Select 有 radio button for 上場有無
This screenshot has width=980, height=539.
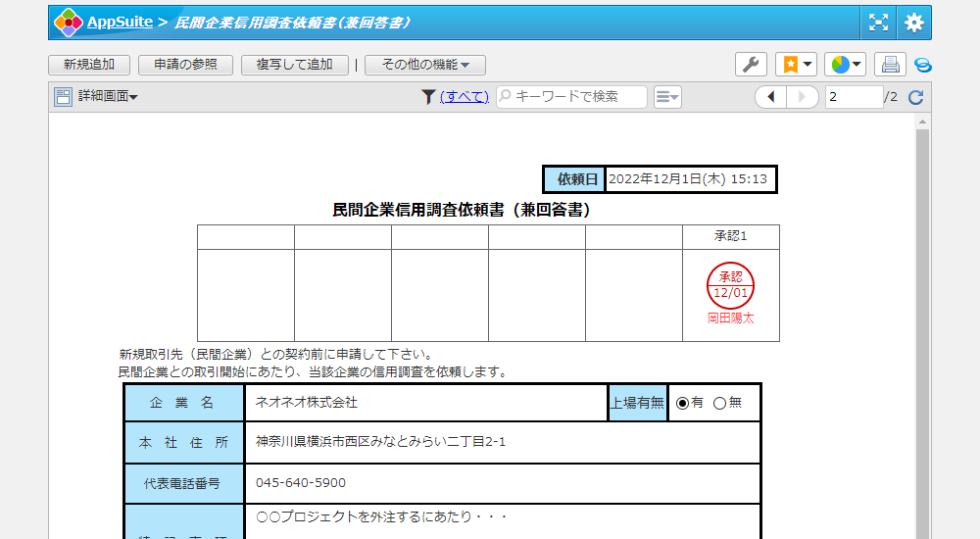click(x=683, y=403)
